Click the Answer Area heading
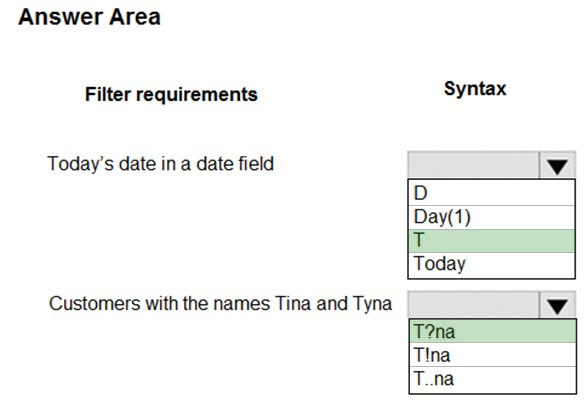588x404 pixels. click(x=89, y=17)
